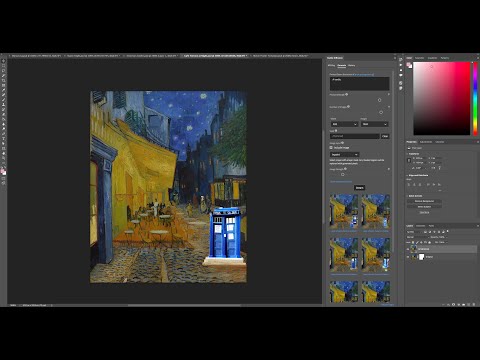Click the foreground color swatch in toolbar
Image resolution: width=480 pixels, height=360 pixels.
3,171
